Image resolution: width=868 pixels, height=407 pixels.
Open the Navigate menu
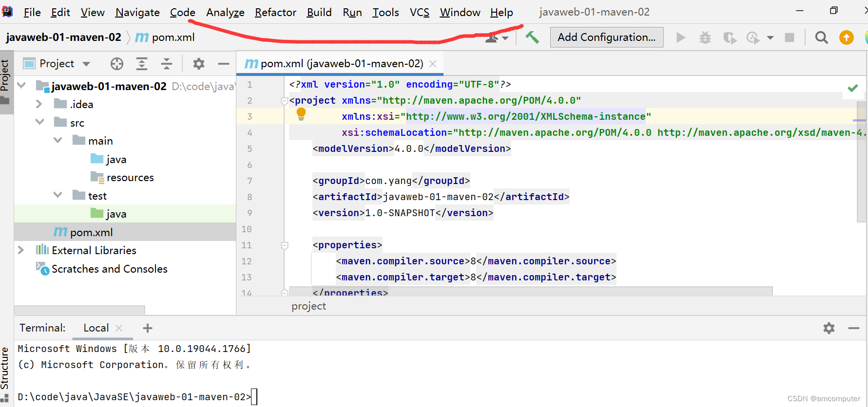(137, 12)
